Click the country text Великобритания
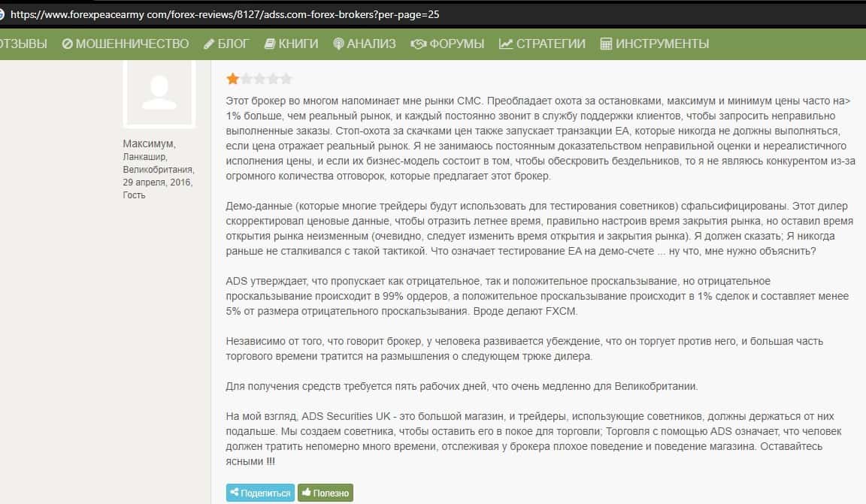The height and width of the screenshot is (504, 866). tap(159, 170)
